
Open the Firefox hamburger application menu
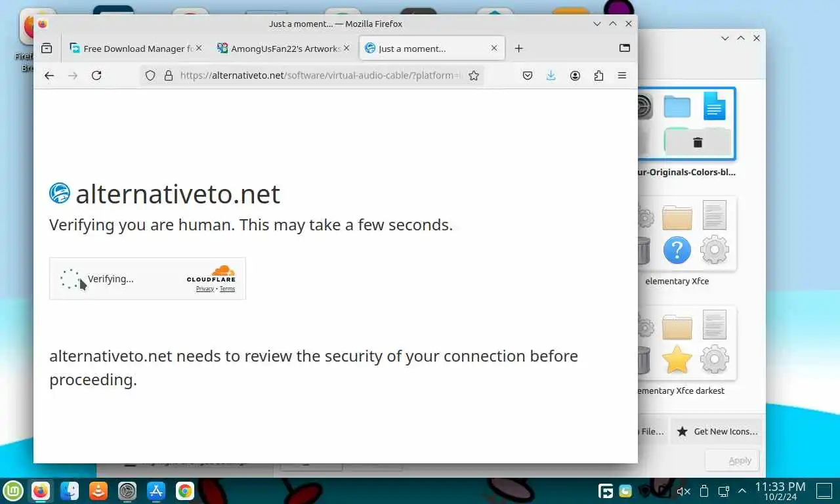(622, 75)
